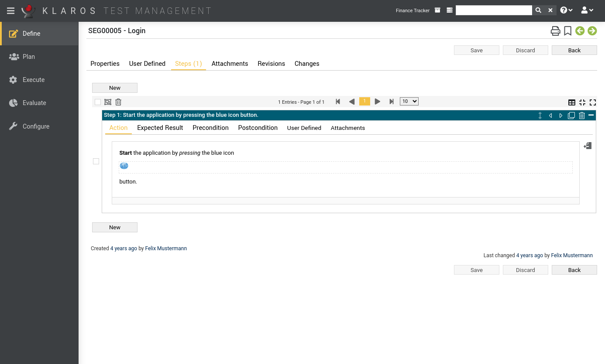The image size is (605, 364).
Task: Open the help menu dropdown
Action: click(566, 10)
